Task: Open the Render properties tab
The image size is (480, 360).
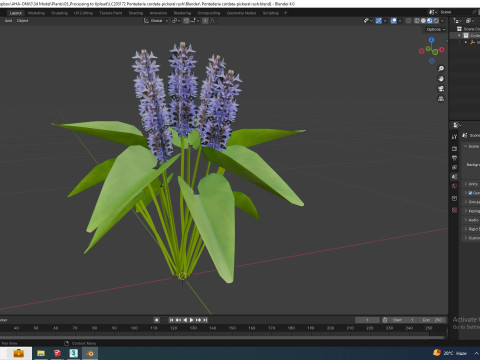Action: 454,149
